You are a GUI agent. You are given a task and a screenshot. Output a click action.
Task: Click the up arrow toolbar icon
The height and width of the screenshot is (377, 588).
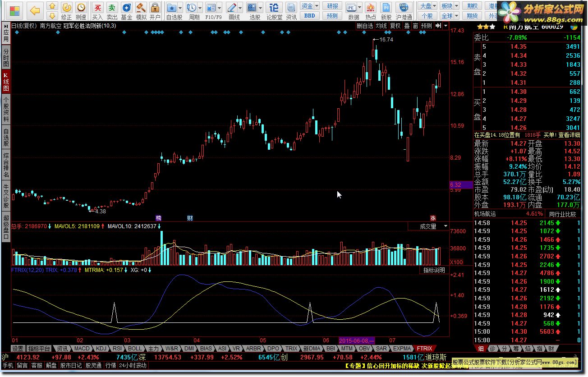point(52,6)
